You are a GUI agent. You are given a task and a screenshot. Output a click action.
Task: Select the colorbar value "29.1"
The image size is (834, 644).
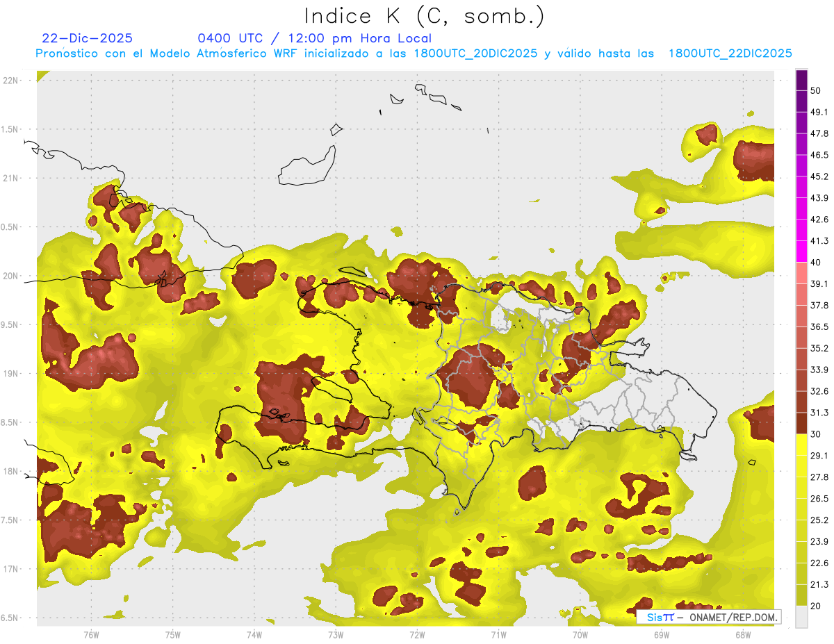pos(819,456)
